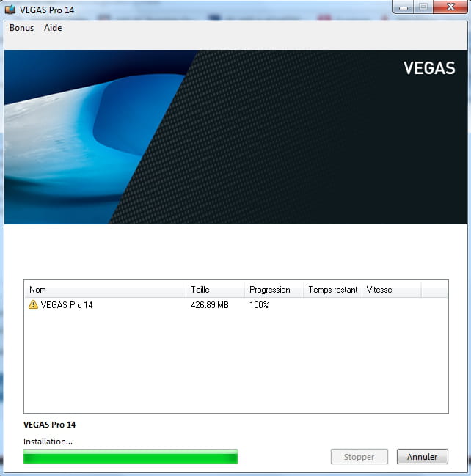
Task: Click the 100% progression value
Action: [x=259, y=305]
